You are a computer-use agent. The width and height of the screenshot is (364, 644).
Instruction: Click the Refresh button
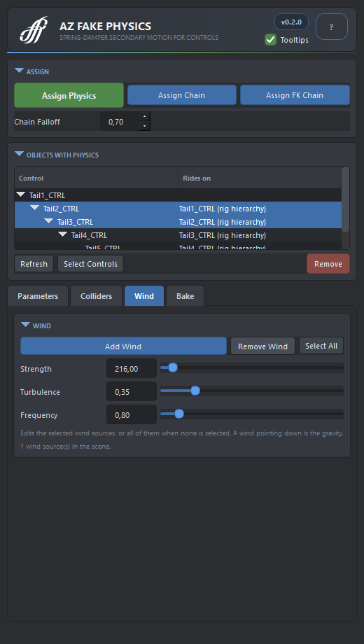click(34, 264)
